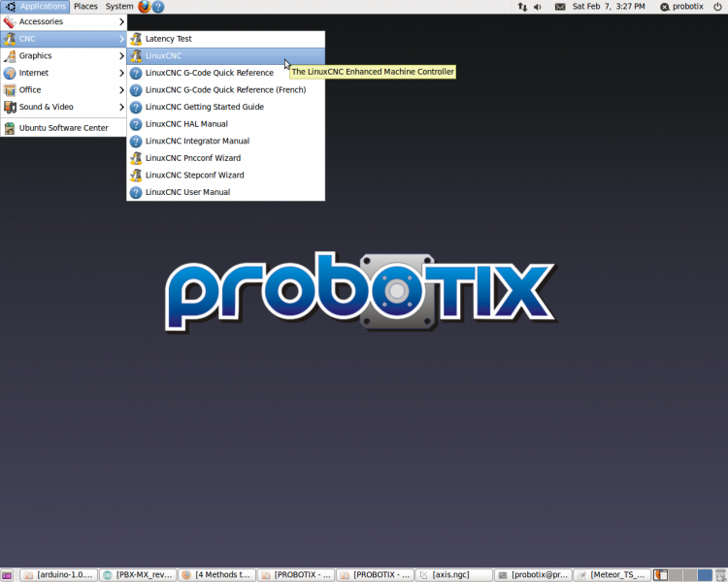Click the power session icon
This screenshot has width=728, height=582.
pos(717,7)
